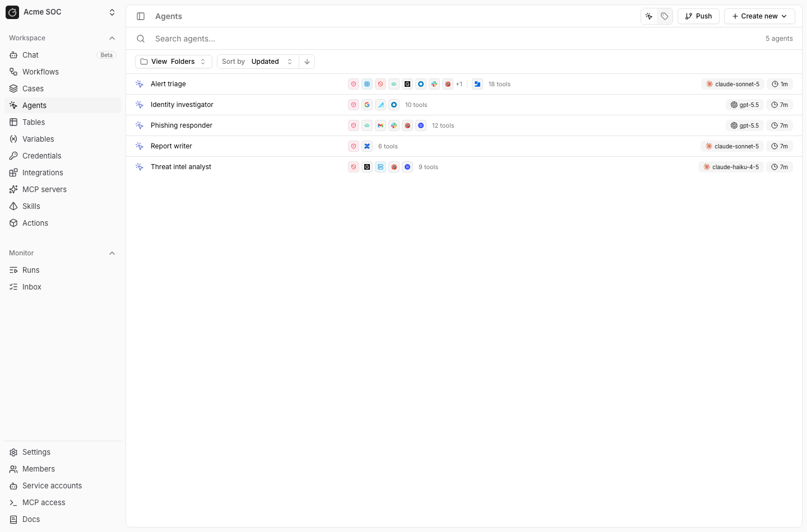
Task: Click the black G icon in Threat intel analyst row
Action: click(367, 167)
